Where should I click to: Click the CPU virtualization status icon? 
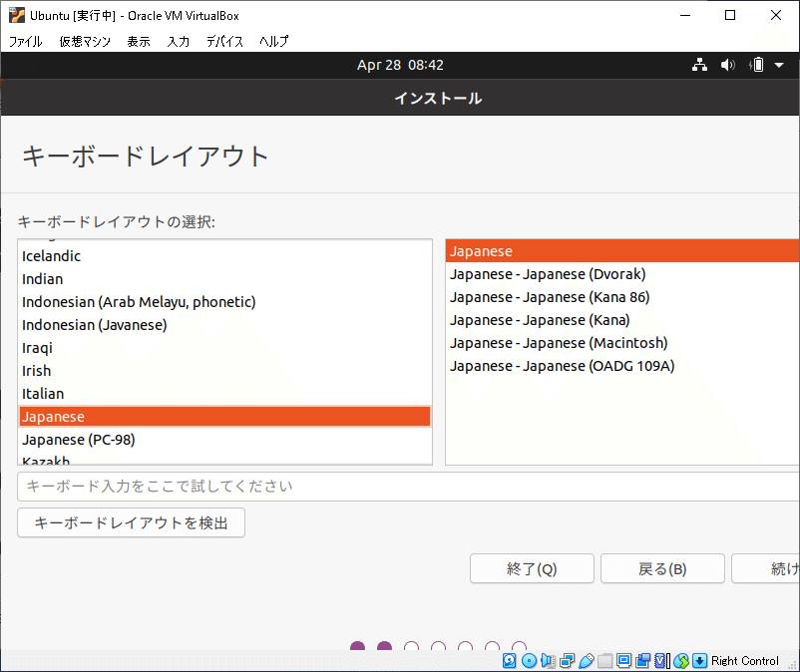point(662,661)
